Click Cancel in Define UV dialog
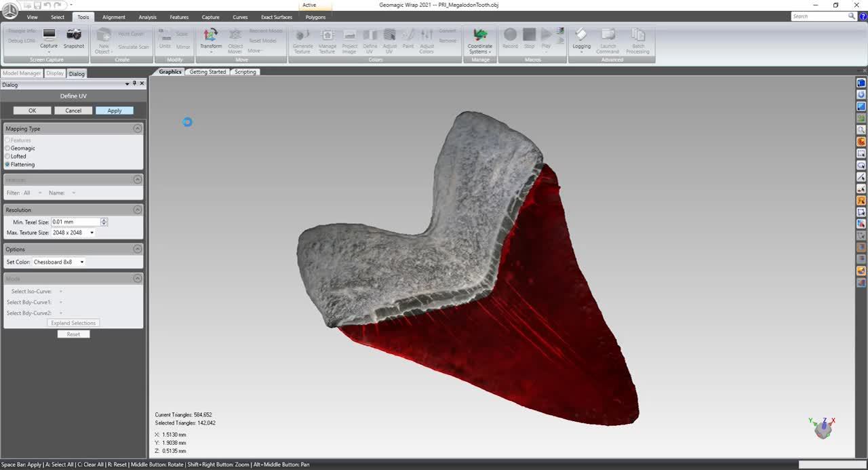The height and width of the screenshot is (470, 868). click(73, 111)
